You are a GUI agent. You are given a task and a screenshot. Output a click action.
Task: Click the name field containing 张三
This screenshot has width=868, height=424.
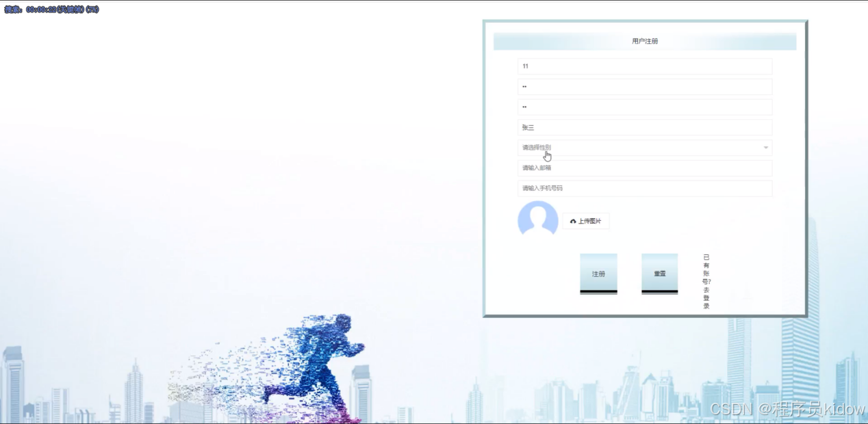645,127
